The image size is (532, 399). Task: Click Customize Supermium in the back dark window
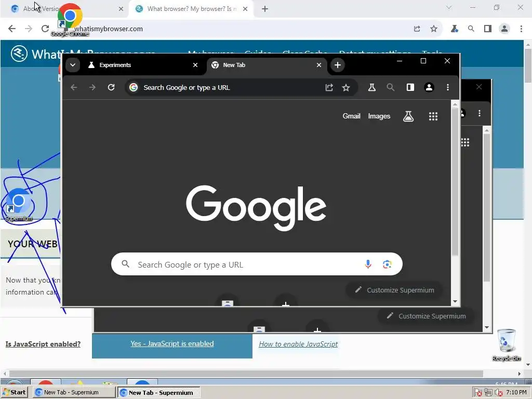(426, 316)
